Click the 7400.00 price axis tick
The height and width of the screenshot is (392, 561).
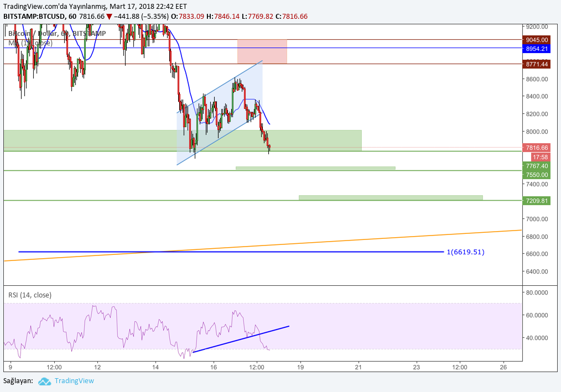click(x=537, y=184)
